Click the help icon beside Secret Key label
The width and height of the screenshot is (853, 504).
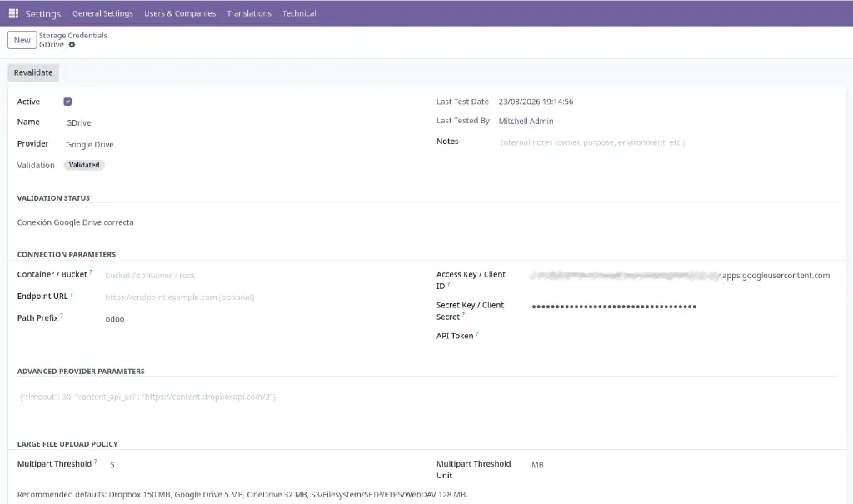click(463, 315)
